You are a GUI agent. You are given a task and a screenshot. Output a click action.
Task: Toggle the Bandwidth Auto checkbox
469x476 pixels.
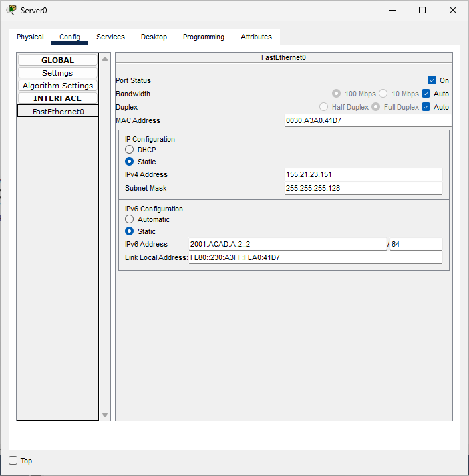click(426, 94)
